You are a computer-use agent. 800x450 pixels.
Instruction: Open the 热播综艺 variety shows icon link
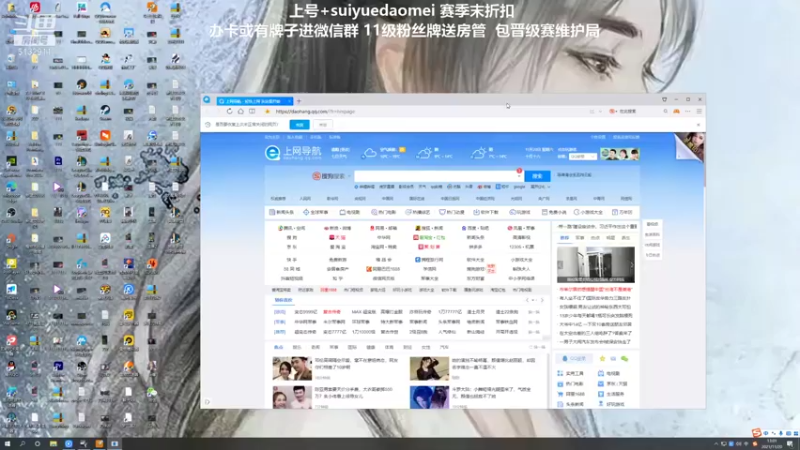pos(417,212)
